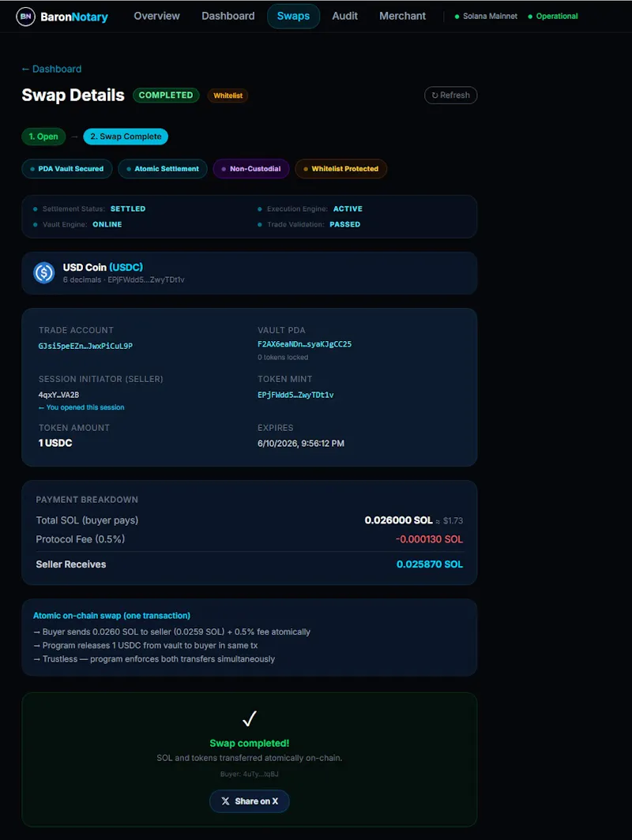The image size is (632, 840).
Task: Click the COMPLETED status badge
Action: 166,96
